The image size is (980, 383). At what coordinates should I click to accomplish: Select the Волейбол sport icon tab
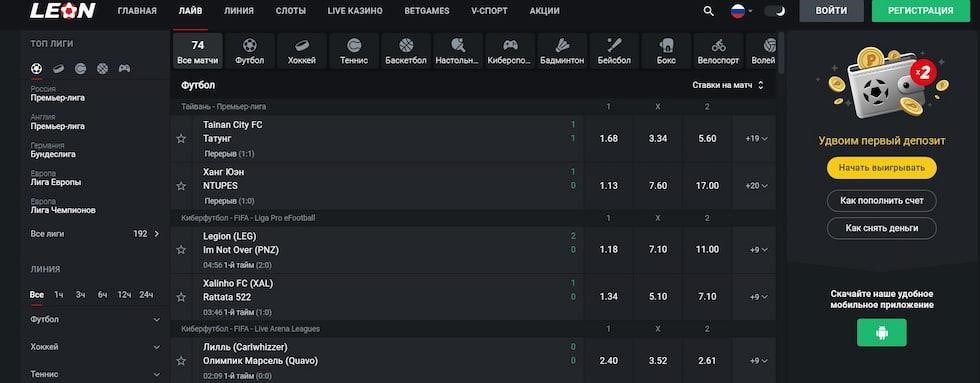click(x=761, y=51)
